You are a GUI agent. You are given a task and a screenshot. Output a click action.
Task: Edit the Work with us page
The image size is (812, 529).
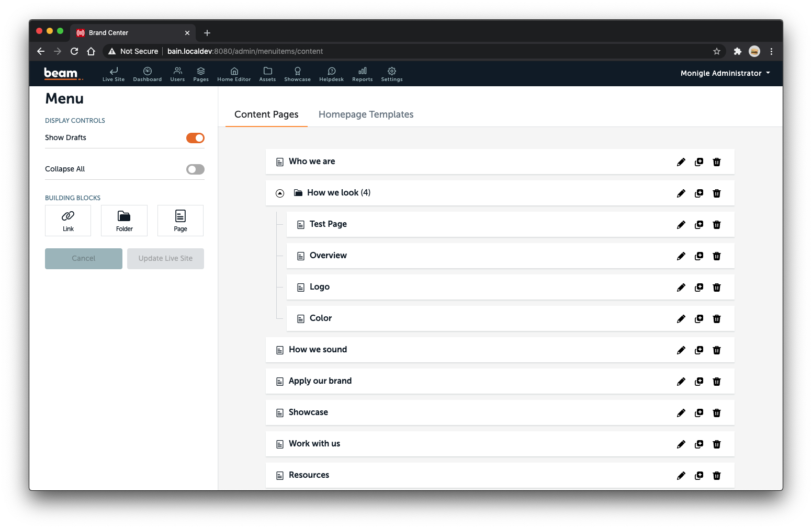tap(681, 444)
